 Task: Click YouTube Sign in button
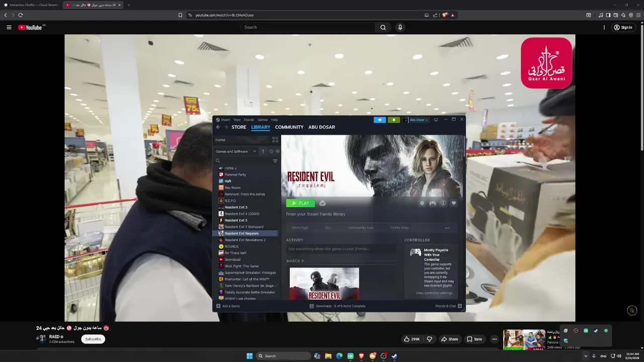(623, 28)
